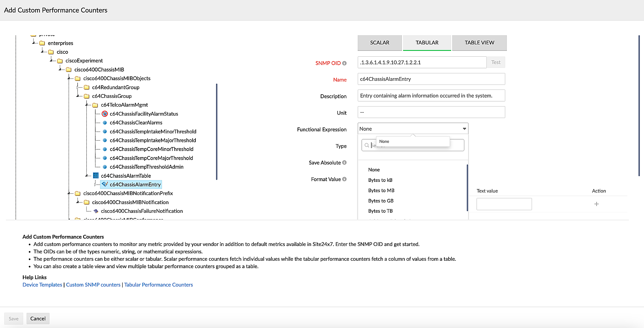Click the c64ChassisAlarmTable table icon
The height and width of the screenshot is (328, 644).
[96, 175]
